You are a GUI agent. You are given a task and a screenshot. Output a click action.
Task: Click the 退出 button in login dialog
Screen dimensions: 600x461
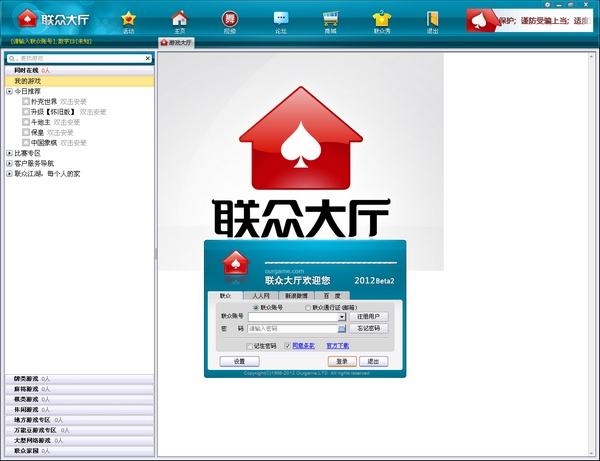(x=373, y=362)
